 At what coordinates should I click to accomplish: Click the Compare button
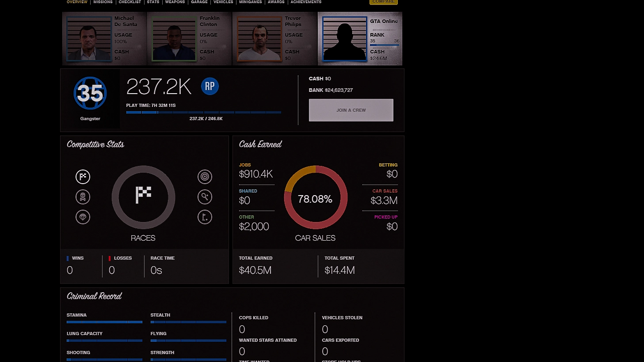pyautogui.click(x=383, y=2)
